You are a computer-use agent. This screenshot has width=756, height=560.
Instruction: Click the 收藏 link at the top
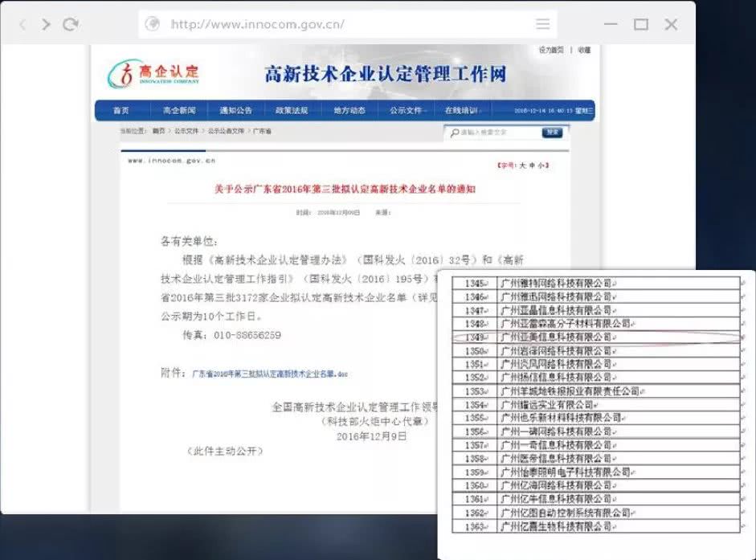pyautogui.click(x=584, y=50)
